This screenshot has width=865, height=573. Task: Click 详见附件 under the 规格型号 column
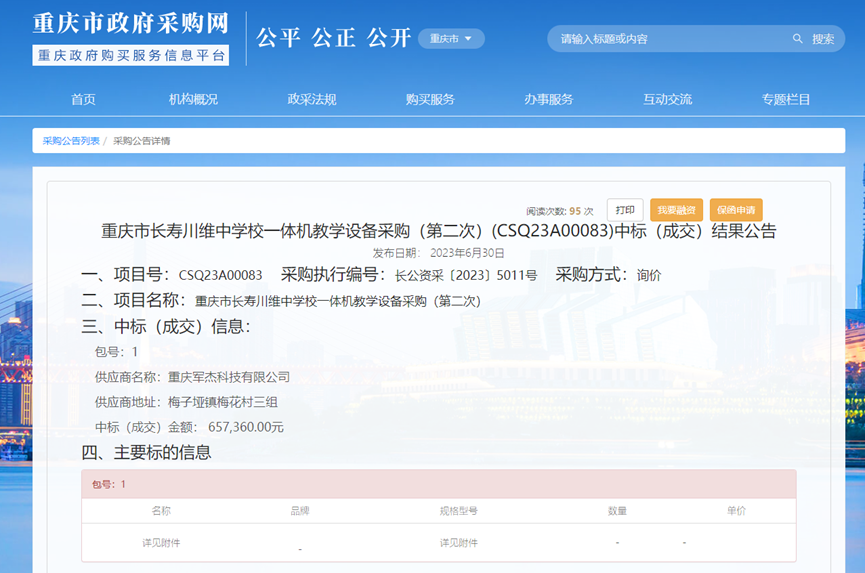point(458,543)
